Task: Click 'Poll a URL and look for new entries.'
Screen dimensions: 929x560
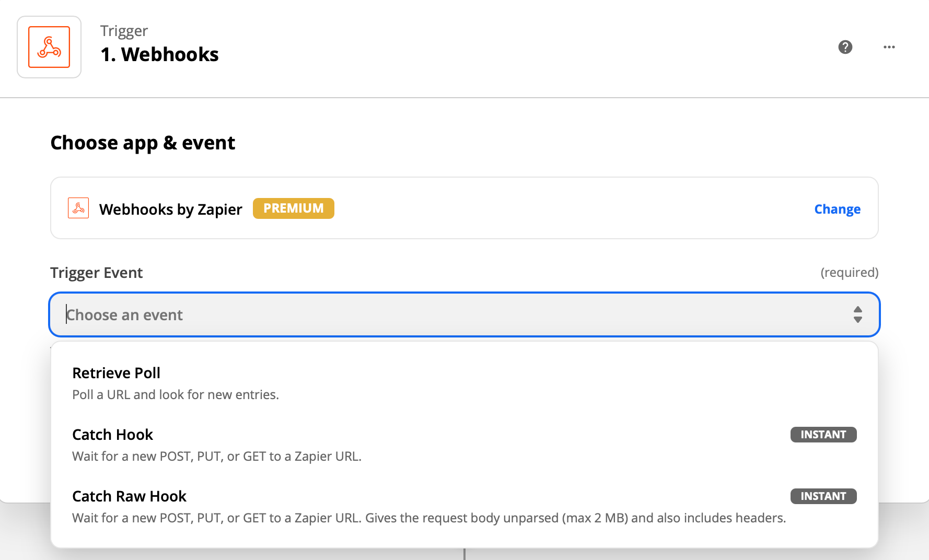Action: (x=176, y=394)
